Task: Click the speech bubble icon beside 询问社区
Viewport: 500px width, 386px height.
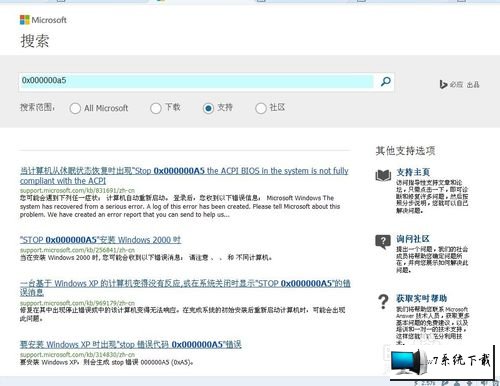Action: pos(383,241)
